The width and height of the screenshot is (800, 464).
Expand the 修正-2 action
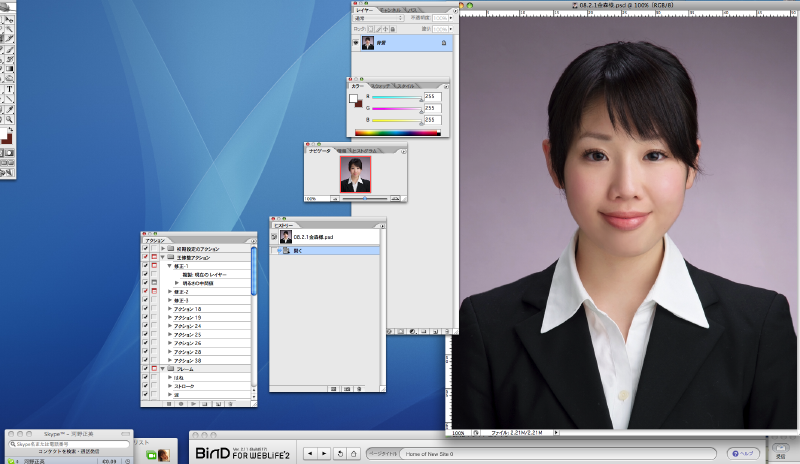(x=170, y=291)
